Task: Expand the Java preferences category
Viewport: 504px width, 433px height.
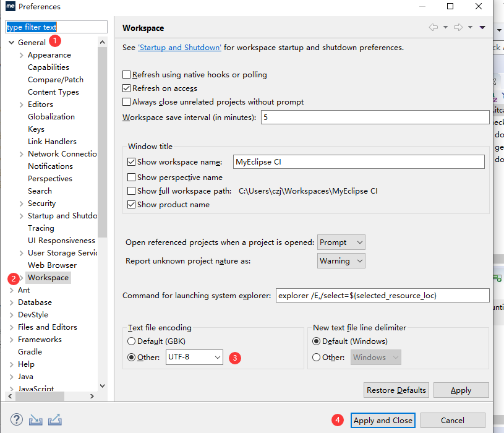Action: pyautogui.click(x=11, y=377)
